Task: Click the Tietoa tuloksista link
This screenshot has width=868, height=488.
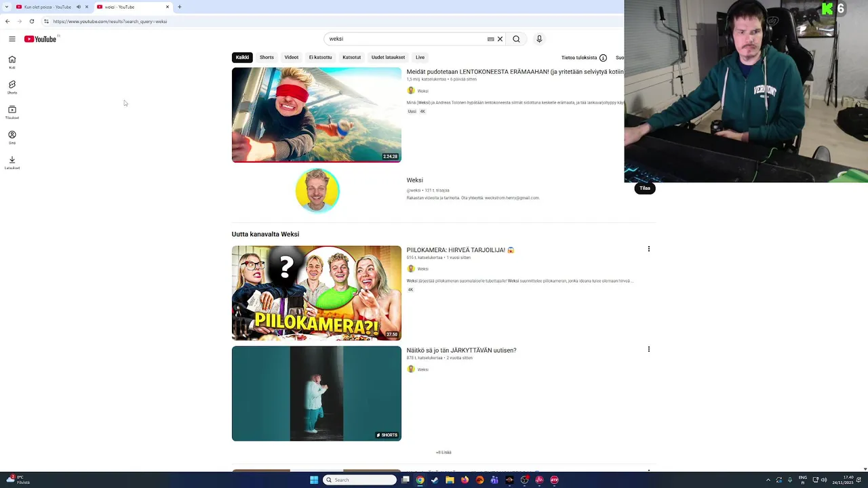Action: pyautogui.click(x=579, y=58)
